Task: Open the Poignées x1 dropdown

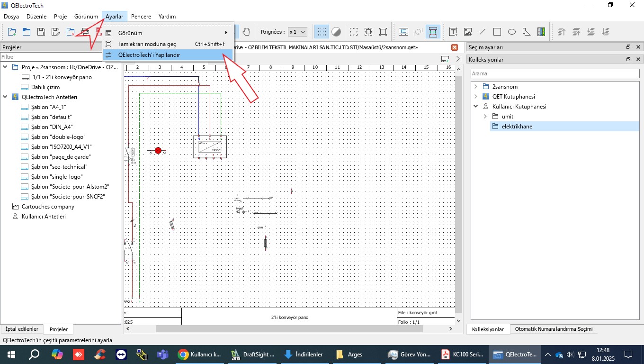Action: click(x=297, y=32)
